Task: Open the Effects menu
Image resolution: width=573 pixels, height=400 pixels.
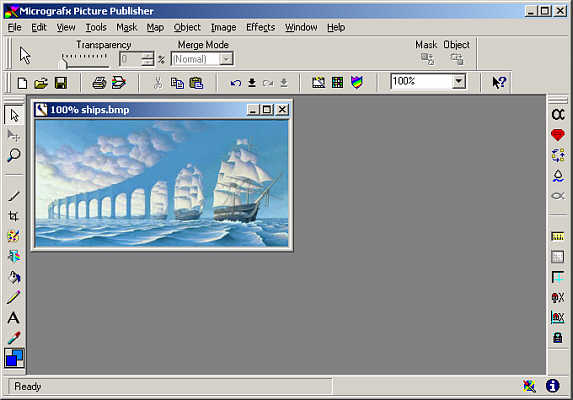Action: coord(260,27)
